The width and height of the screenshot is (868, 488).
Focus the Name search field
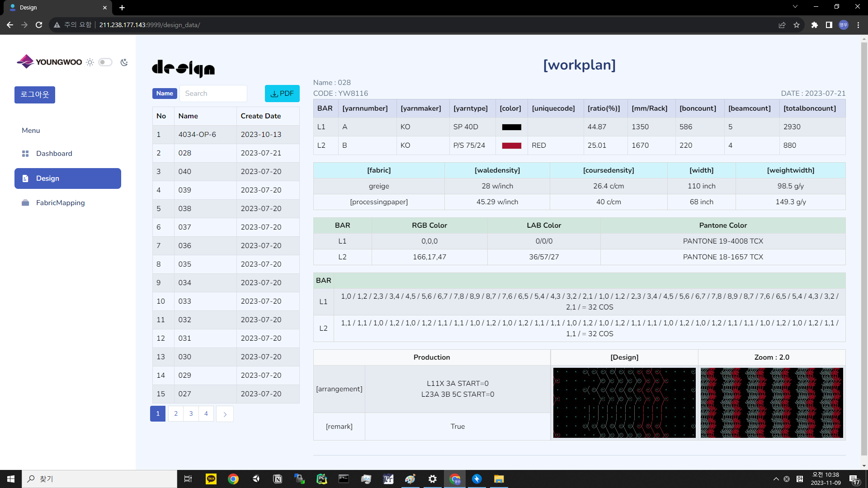point(213,94)
